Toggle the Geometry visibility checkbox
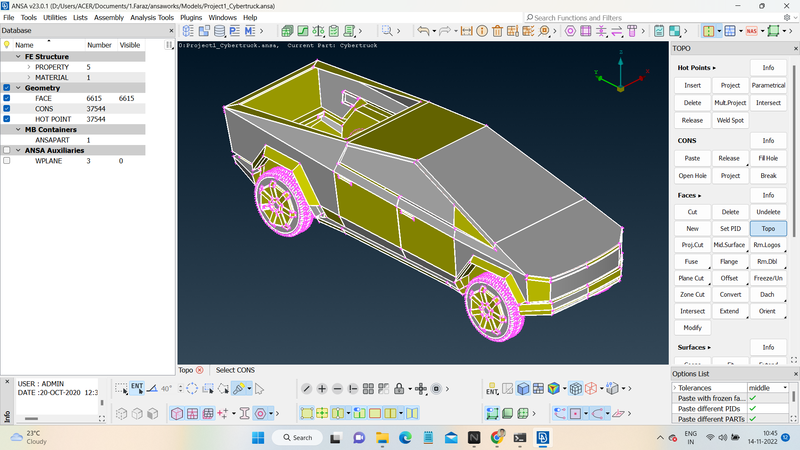Viewport: 800px width, 450px height. coord(7,88)
